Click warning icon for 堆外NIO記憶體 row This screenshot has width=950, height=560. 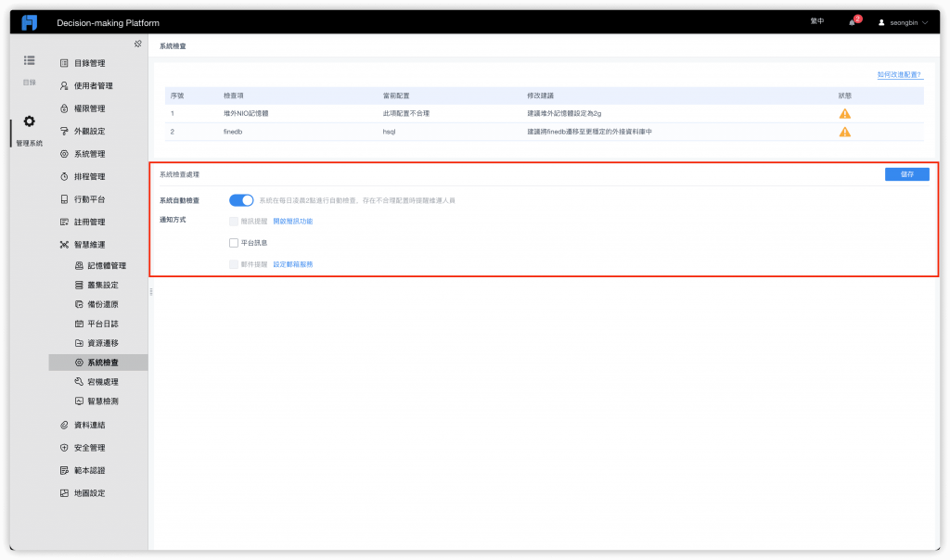pos(844,114)
